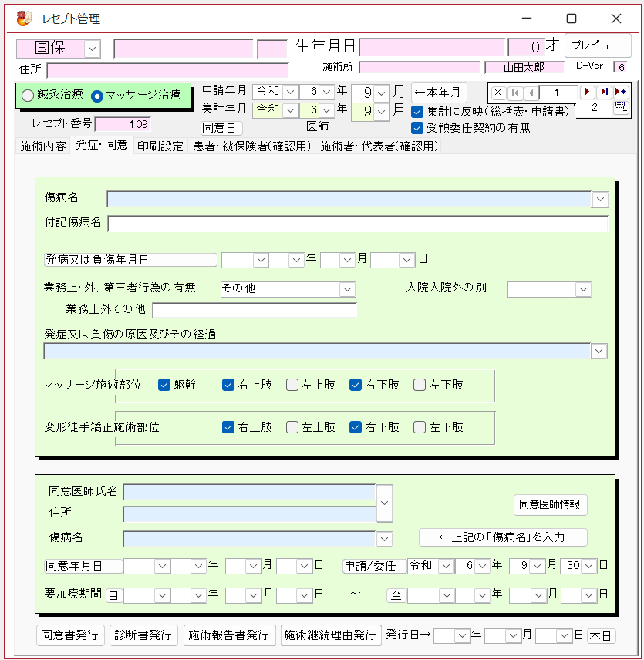This screenshot has height=660, width=644.
Task: Select the 鍼灸治療 radio button
Action: coord(28,96)
